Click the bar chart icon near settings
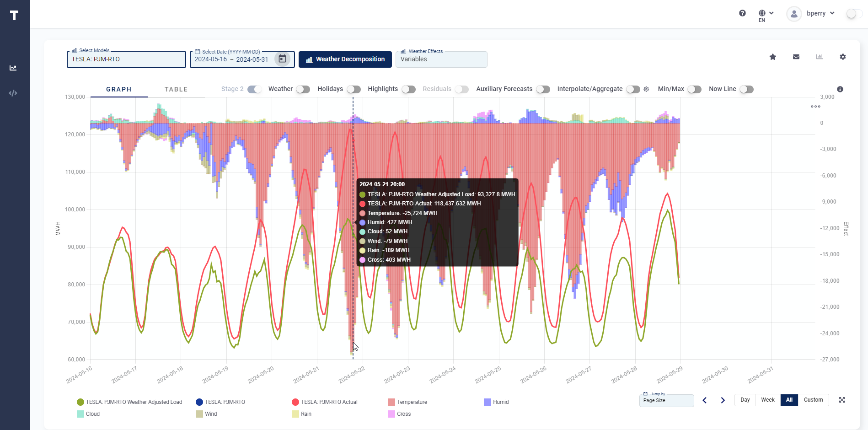Screen dimensions: 868x430 click(x=820, y=57)
